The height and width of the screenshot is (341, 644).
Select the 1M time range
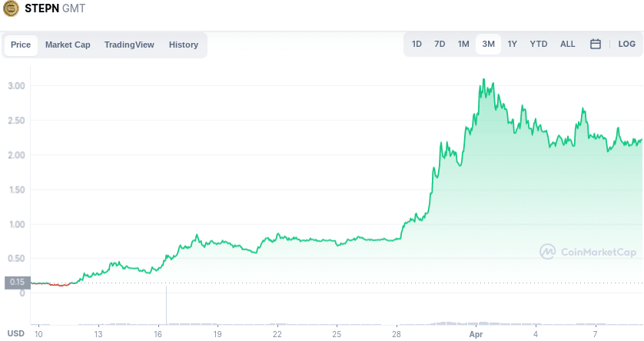pyautogui.click(x=463, y=45)
